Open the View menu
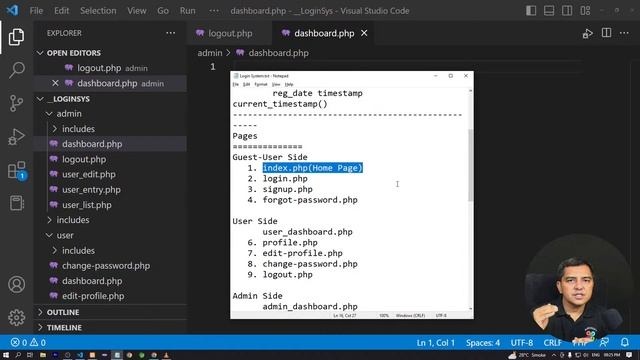640x360 pixels. pyautogui.click(x=137, y=11)
